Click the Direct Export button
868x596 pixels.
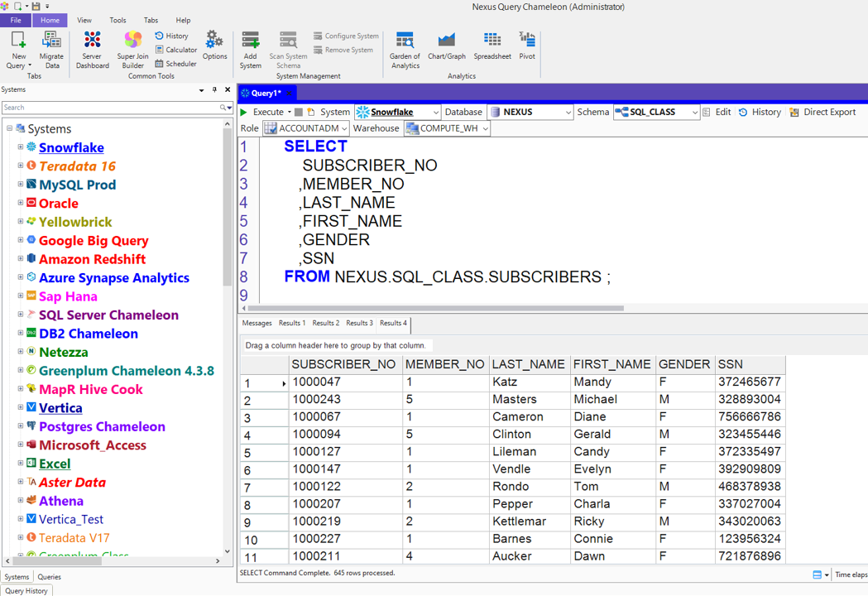tap(822, 112)
